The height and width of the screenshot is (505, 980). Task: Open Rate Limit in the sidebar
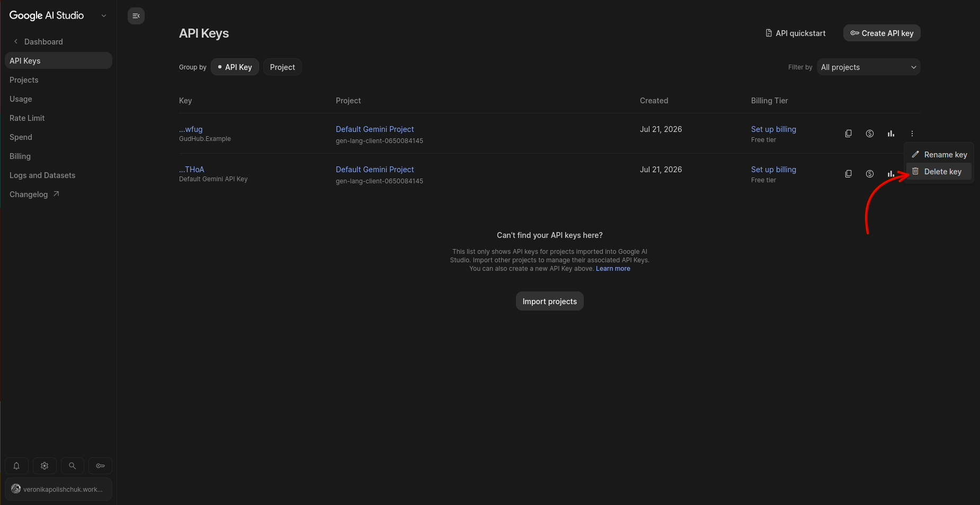point(27,118)
